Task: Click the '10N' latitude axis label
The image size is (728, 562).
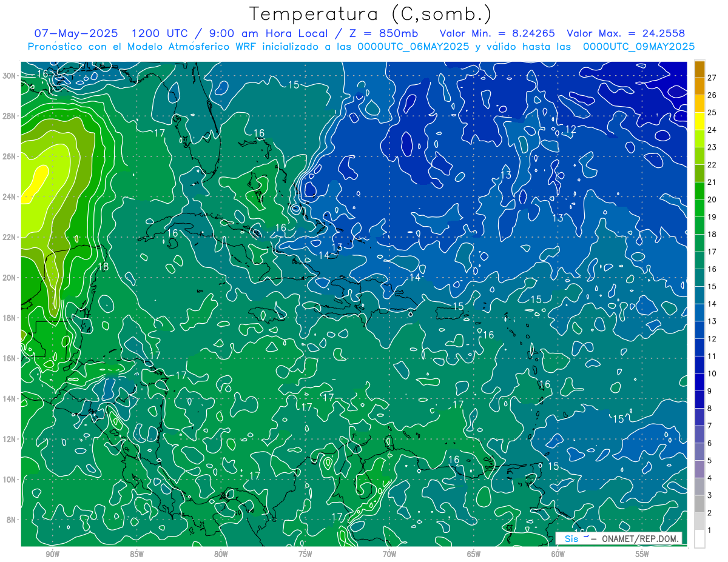Action: coord(9,479)
